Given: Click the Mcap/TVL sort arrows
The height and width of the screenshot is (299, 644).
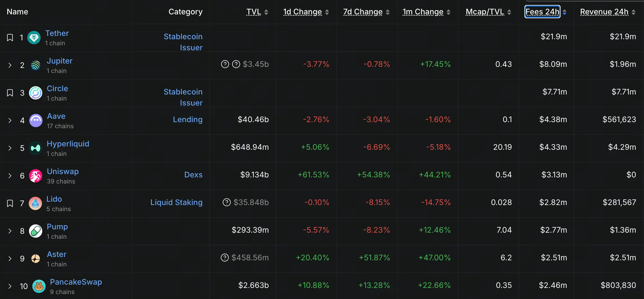Looking at the screenshot, I should [x=509, y=12].
